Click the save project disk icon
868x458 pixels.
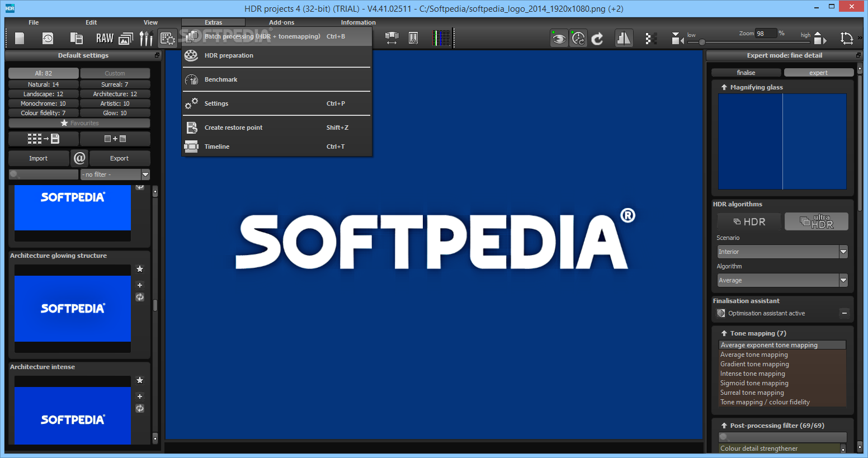(x=77, y=38)
